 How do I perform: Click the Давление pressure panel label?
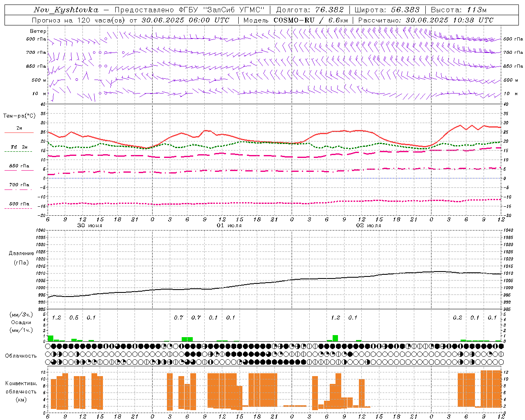(x=21, y=253)
